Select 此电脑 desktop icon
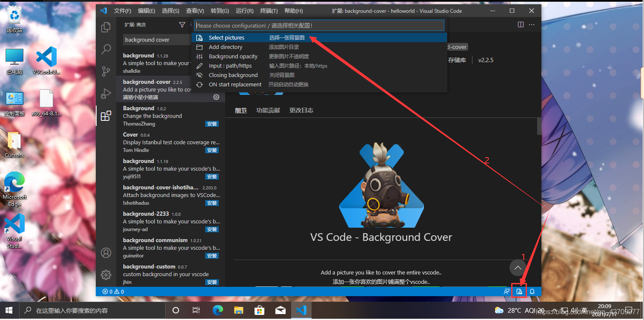The image size is (644, 320). click(14, 61)
